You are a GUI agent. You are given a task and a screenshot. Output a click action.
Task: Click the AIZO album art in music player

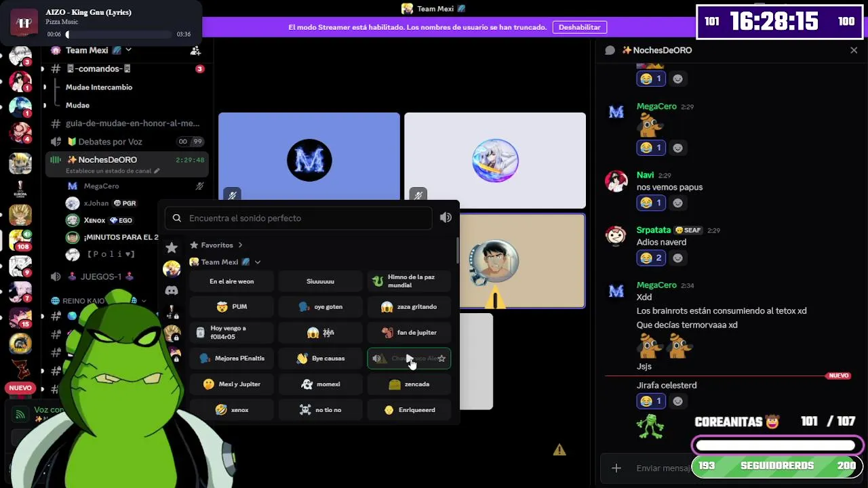[x=24, y=22]
